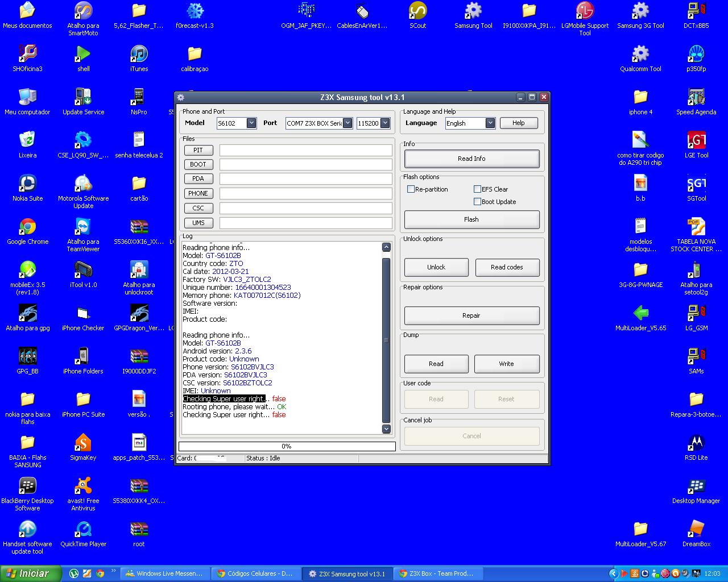This screenshot has width=728, height=582.
Task: Browse for a UMS file
Action: pyautogui.click(x=198, y=223)
